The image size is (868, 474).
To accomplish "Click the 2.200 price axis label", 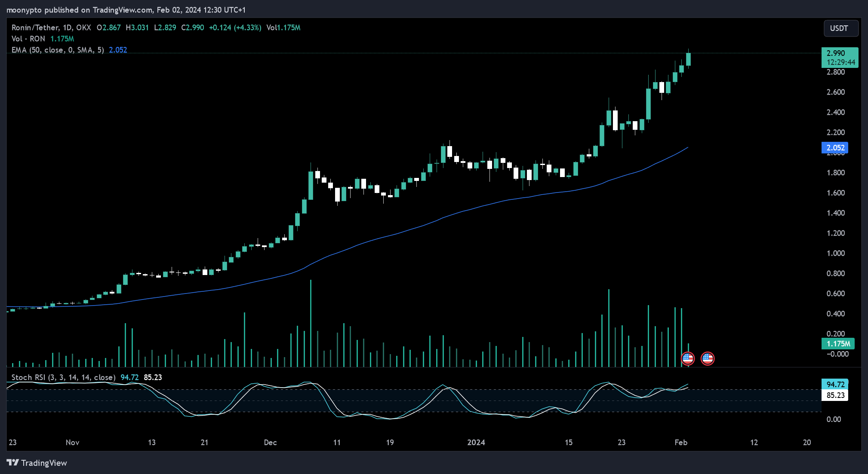I will [x=836, y=132].
